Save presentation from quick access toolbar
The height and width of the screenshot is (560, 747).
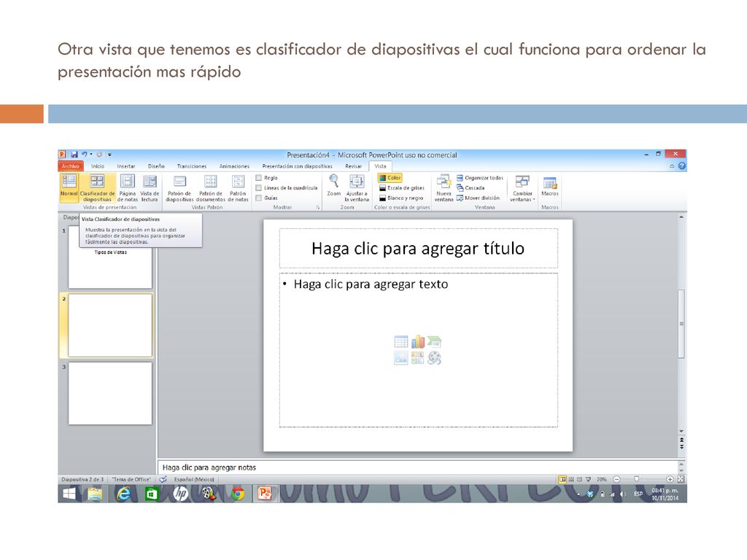(74, 155)
